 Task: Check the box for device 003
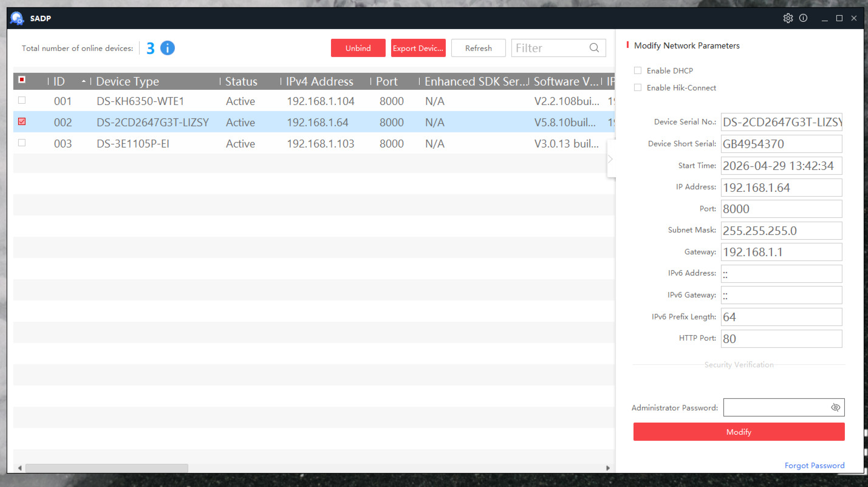coord(22,143)
